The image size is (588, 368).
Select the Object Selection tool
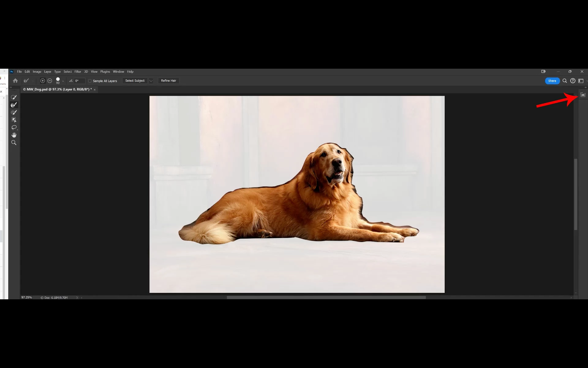(14, 120)
